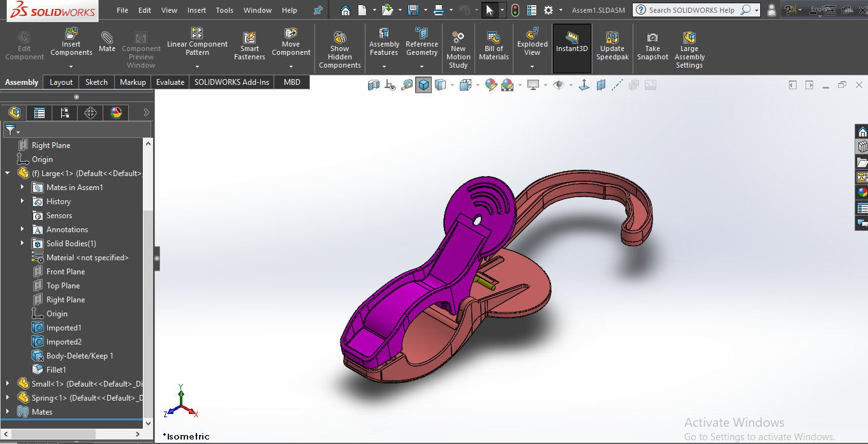Expand the Insert Components dropdown arrow
The image size is (868, 444).
tap(71, 66)
